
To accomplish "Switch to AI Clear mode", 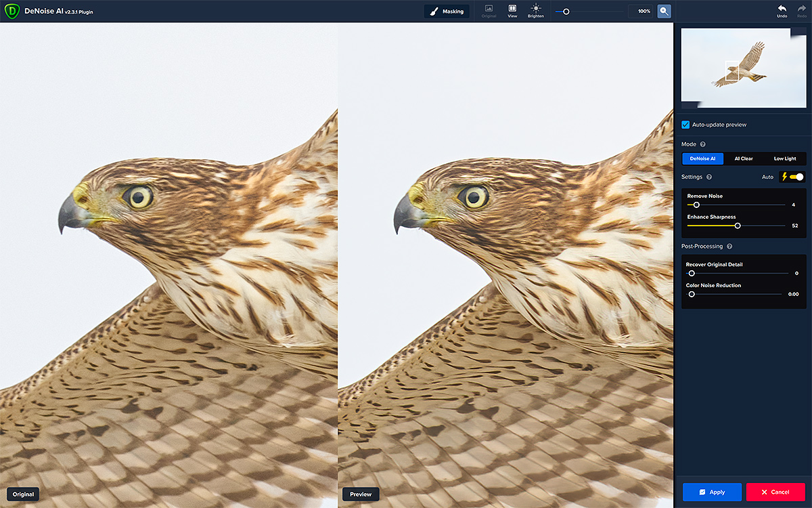I will coord(744,158).
